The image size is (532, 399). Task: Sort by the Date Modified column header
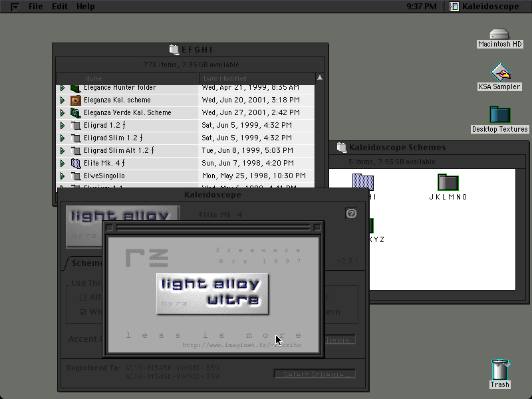pyautogui.click(x=257, y=78)
